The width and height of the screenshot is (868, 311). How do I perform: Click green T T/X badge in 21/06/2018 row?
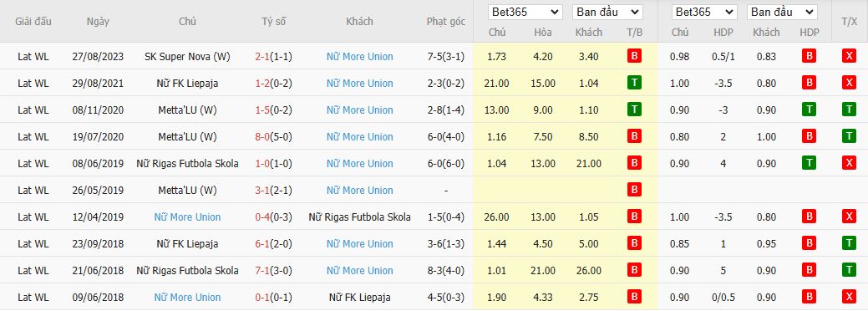point(849,270)
